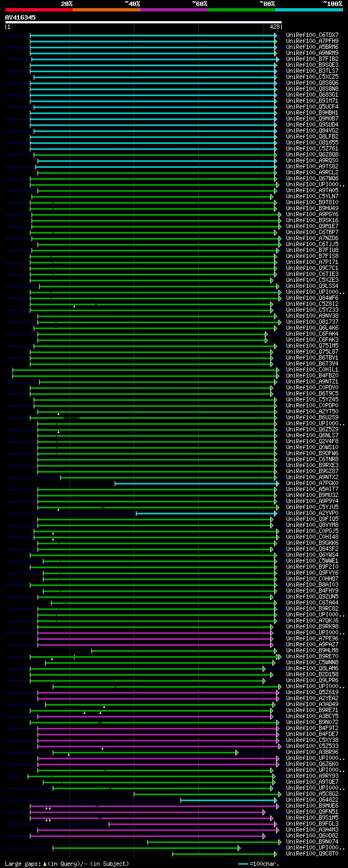The height and width of the screenshot is (868, 348).
Task: Select the AV416345 query title
Action: coord(21,17)
